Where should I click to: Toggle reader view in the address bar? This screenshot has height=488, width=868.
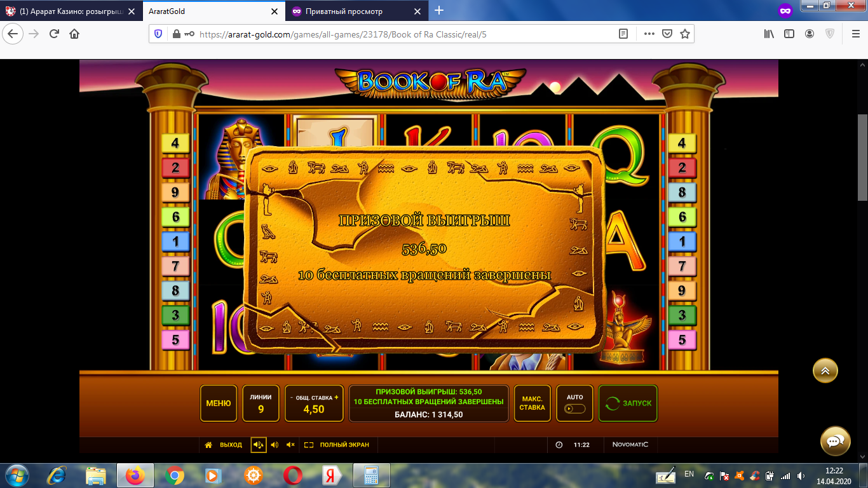(623, 34)
